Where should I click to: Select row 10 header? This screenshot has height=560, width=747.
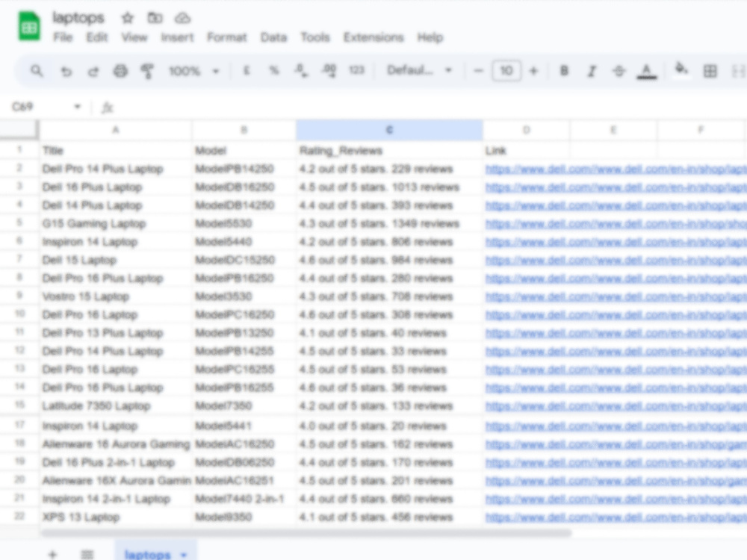click(x=19, y=314)
